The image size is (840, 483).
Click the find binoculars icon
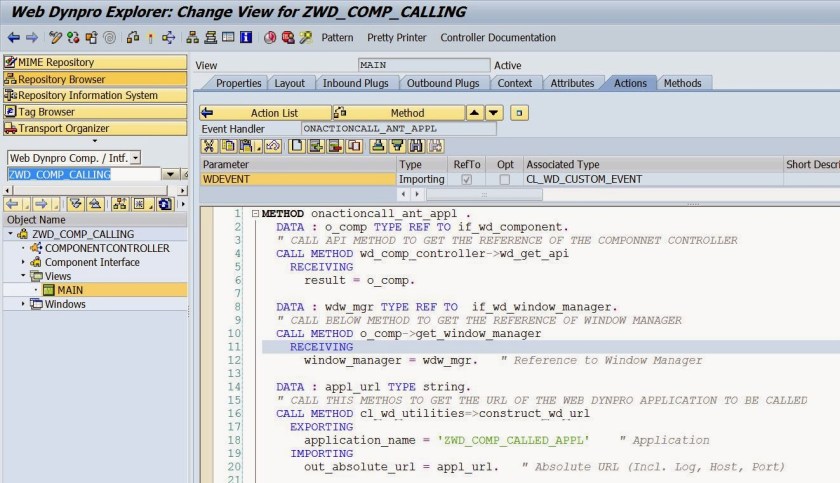(412, 147)
